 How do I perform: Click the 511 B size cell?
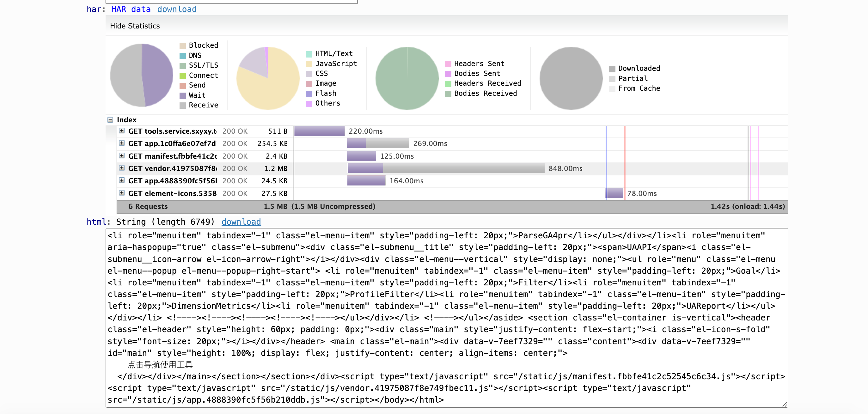click(x=278, y=131)
